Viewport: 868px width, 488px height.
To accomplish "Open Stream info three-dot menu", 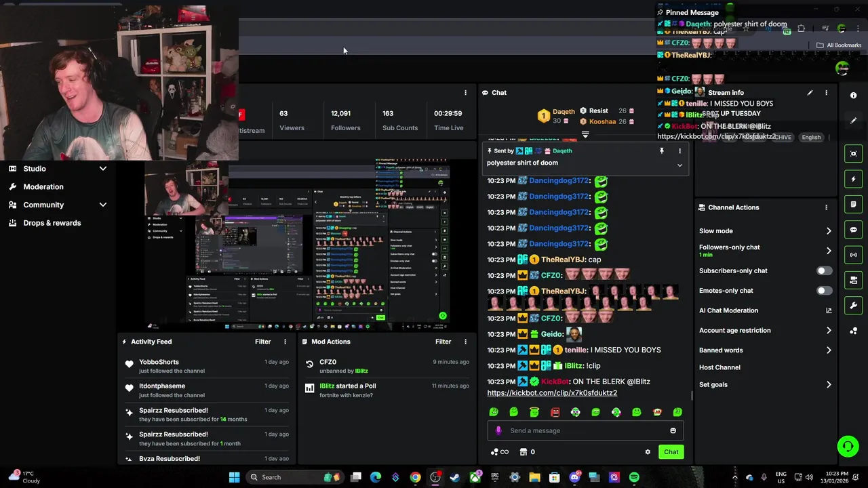I will (x=826, y=93).
